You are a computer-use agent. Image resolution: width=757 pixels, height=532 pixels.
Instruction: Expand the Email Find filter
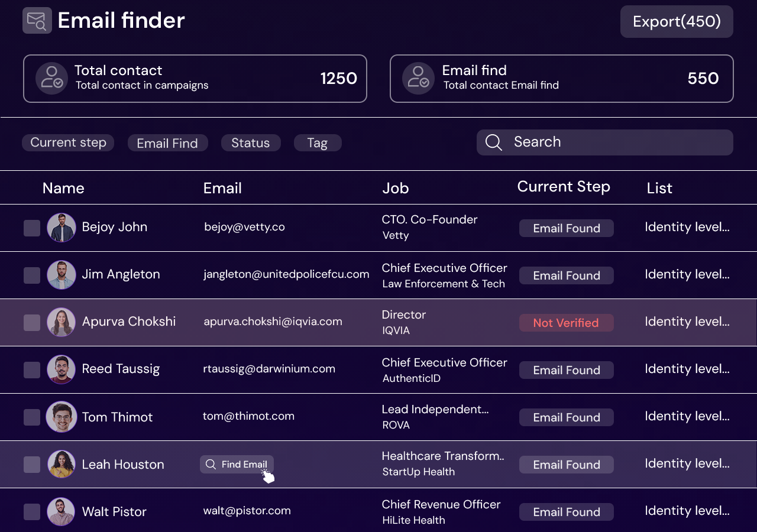click(x=167, y=143)
